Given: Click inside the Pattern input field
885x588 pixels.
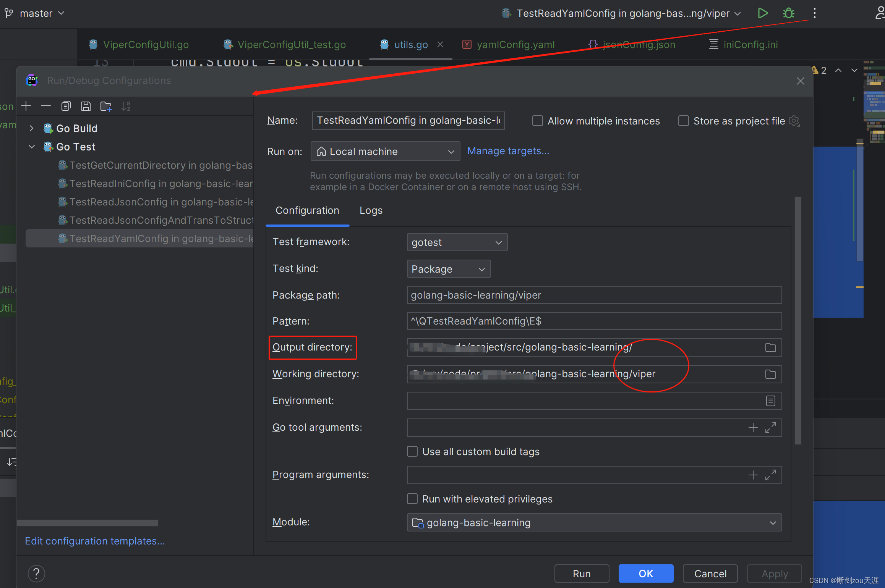Looking at the screenshot, I should click(594, 321).
